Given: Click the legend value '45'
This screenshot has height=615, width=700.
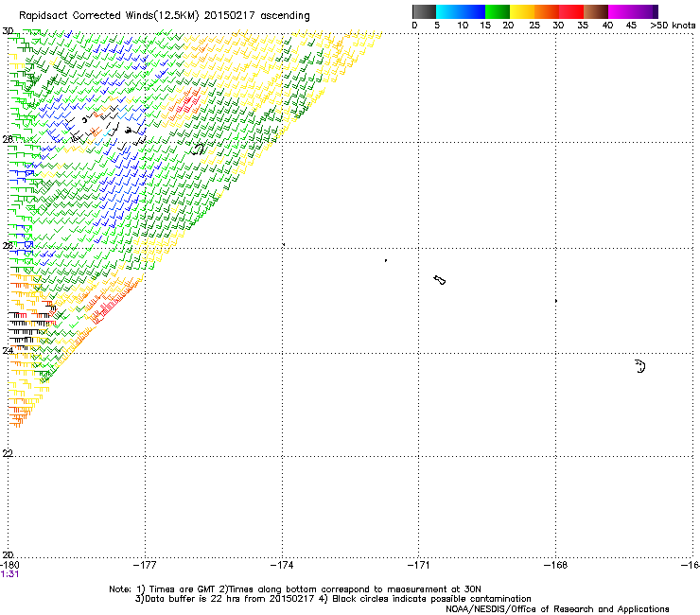Looking at the screenshot, I should [x=631, y=26].
